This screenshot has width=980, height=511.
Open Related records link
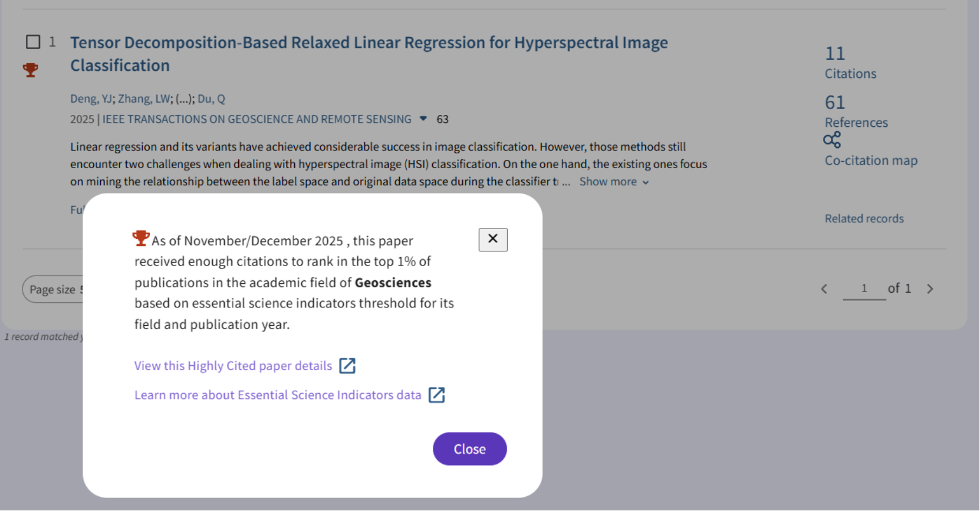[x=864, y=218]
